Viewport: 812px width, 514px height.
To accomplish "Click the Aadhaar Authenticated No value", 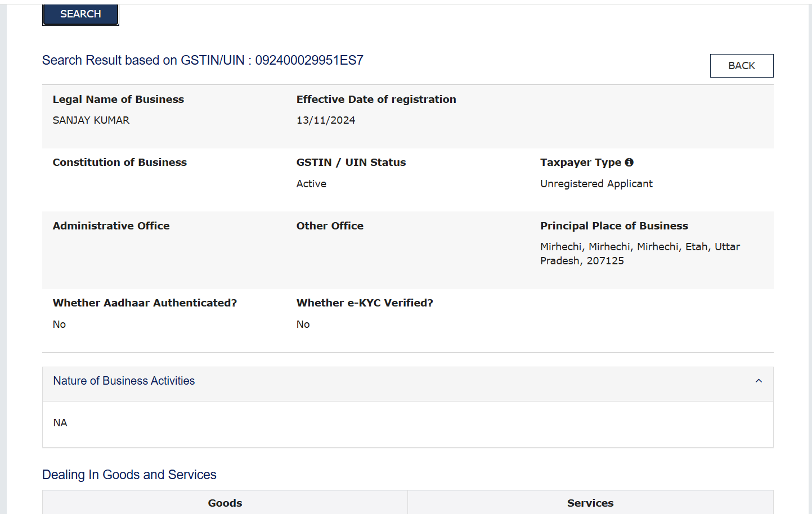I will tap(59, 324).
